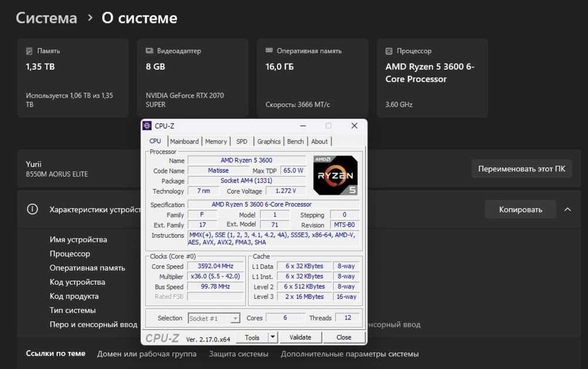This screenshot has width=588, height=369.
Task: Click the Package field Socket AM4 (1331)
Action: 247,181
